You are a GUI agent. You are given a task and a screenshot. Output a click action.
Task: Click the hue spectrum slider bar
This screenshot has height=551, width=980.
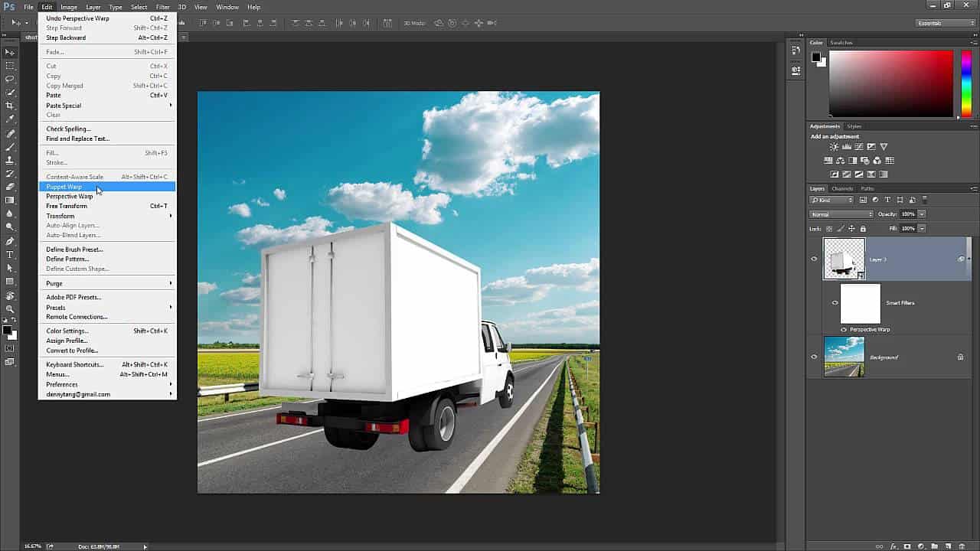coord(966,83)
